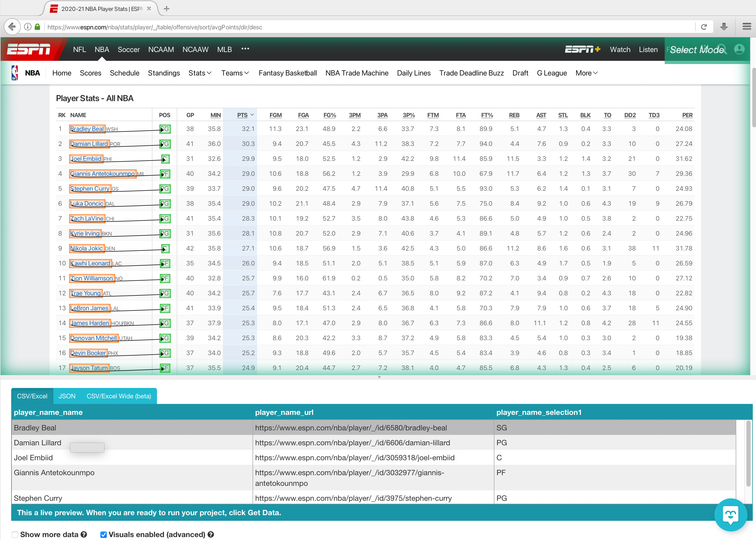The image size is (756, 540).
Task: Disable the Visuals enabled (advanced) checkbox
Action: coord(103,534)
